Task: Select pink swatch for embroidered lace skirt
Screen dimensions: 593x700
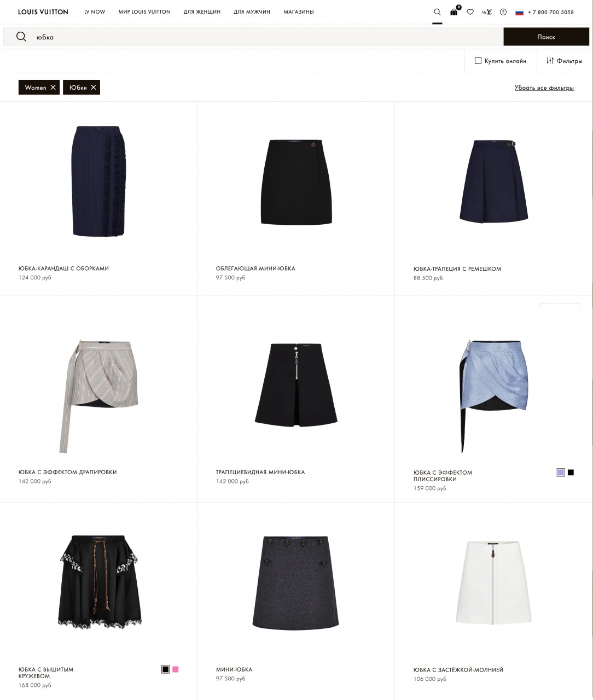Action: pyautogui.click(x=176, y=669)
